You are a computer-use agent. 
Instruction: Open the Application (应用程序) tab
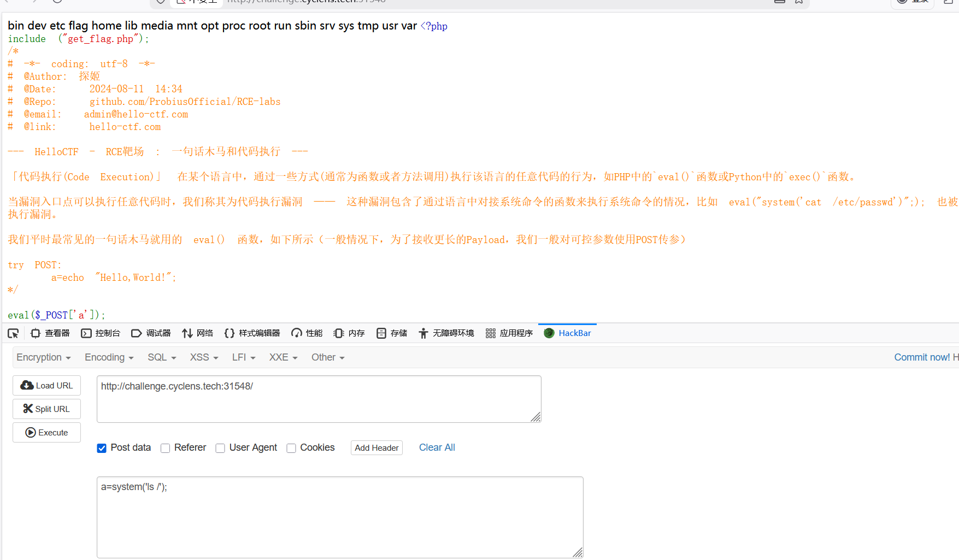(x=509, y=333)
